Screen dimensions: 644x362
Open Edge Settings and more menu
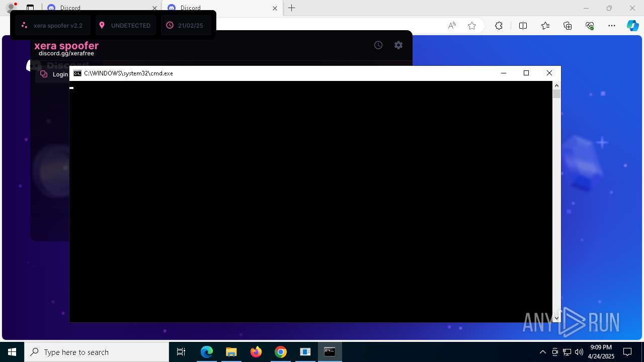click(x=612, y=26)
